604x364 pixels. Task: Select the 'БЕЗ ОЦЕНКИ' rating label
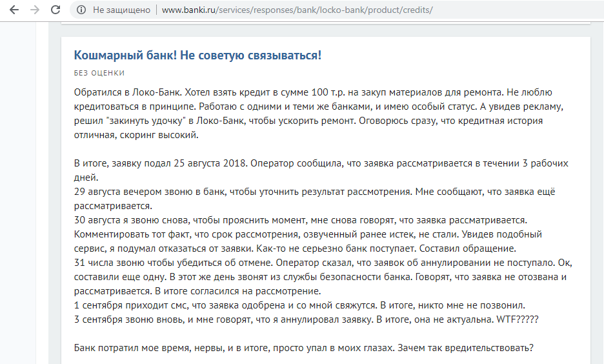click(99, 73)
